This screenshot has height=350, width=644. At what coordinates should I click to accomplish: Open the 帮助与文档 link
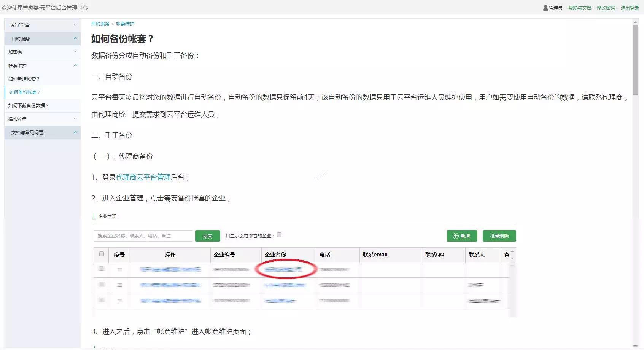[x=580, y=8]
